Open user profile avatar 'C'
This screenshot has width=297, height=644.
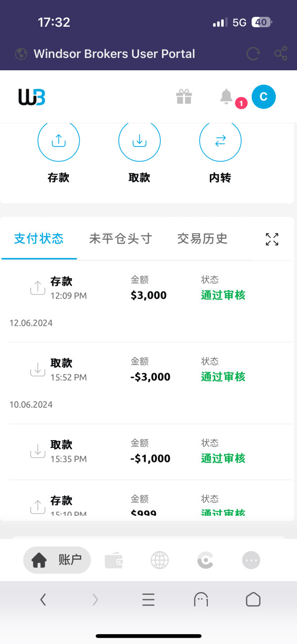tap(263, 97)
